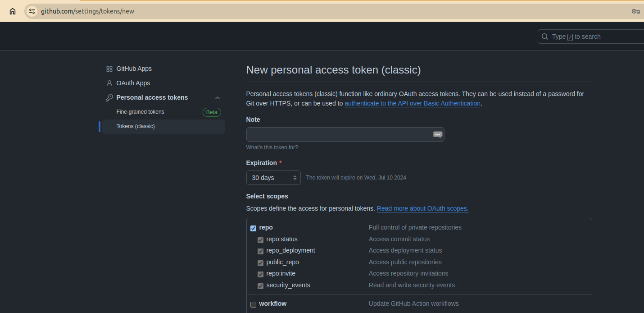This screenshot has width=644, height=313.
Task: Click the OAuth Apps person icon
Action: 109,83
